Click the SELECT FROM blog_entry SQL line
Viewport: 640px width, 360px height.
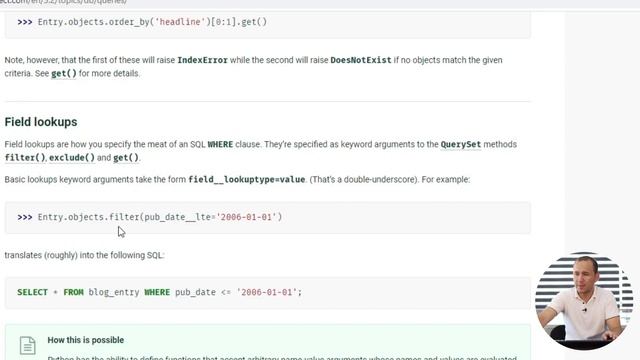(x=159, y=292)
